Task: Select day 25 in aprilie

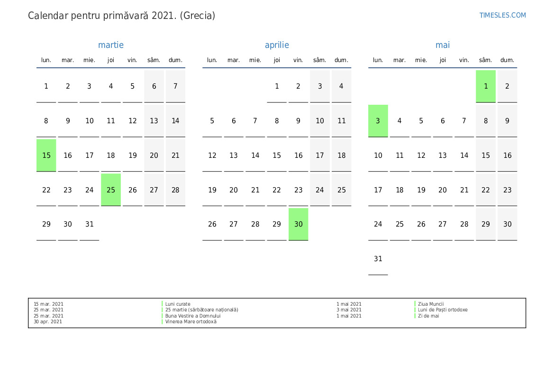Action: (x=341, y=190)
